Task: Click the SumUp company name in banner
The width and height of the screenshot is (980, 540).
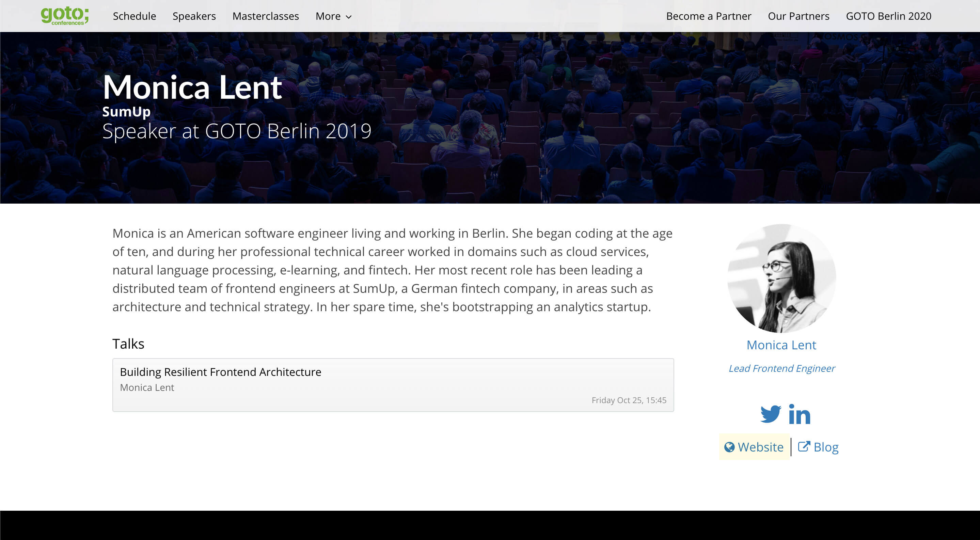Action: tap(126, 111)
